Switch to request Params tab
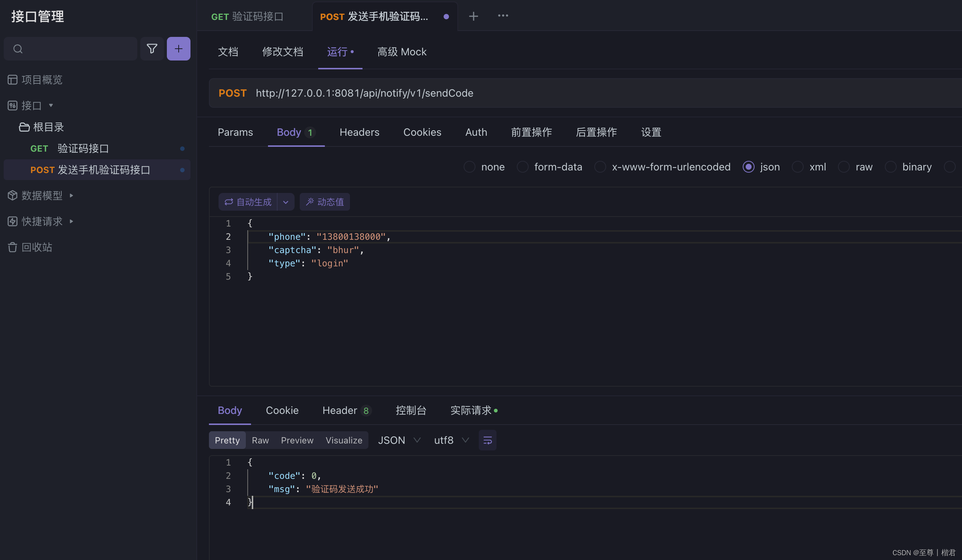This screenshot has height=560, width=962. pos(235,132)
